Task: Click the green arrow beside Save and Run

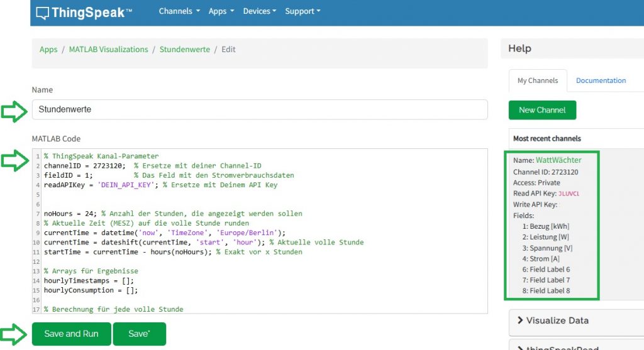Action: point(14,334)
